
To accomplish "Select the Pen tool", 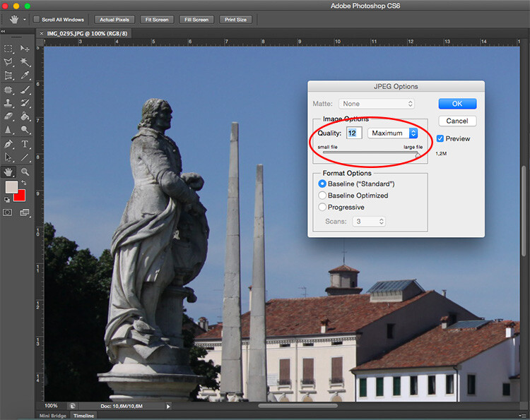I will click(x=8, y=144).
